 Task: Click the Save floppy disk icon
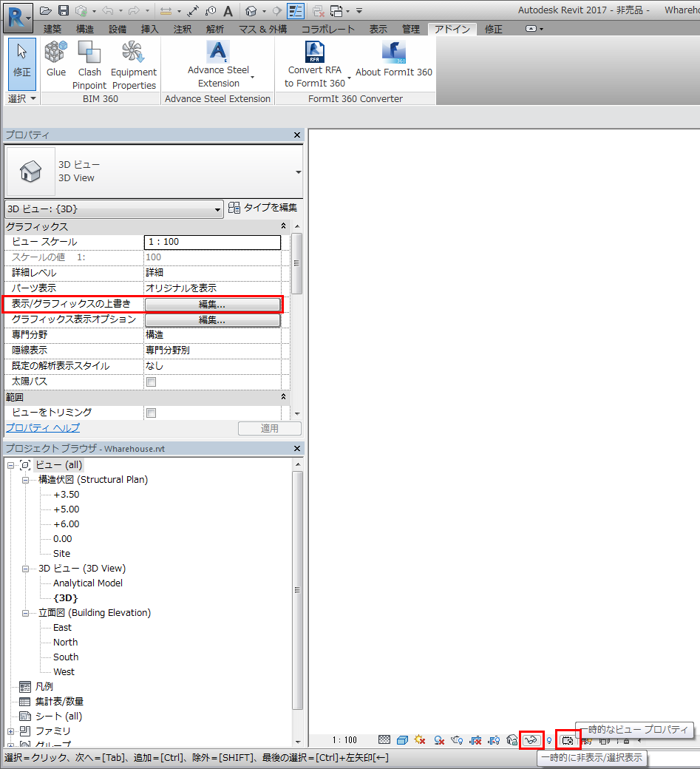point(64,10)
